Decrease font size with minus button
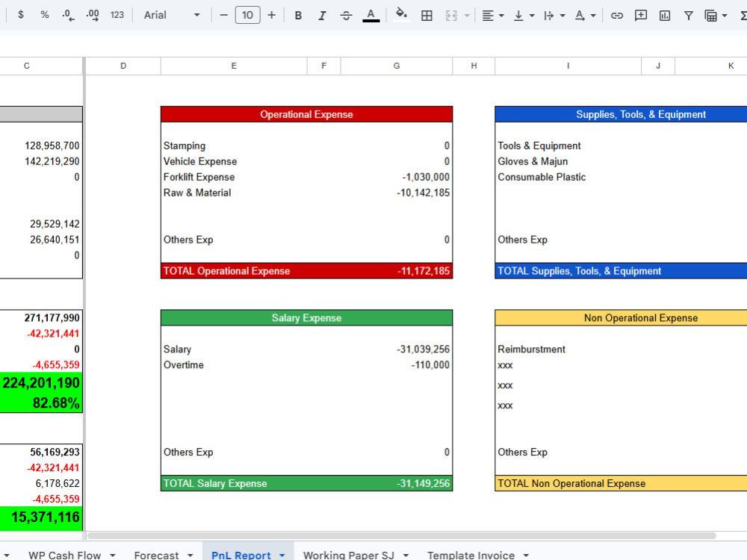The height and width of the screenshot is (560, 747). tap(223, 15)
